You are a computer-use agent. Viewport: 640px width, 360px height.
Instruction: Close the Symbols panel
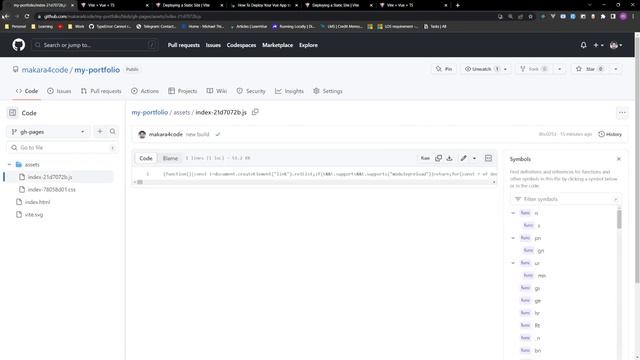click(x=619, y=159)
